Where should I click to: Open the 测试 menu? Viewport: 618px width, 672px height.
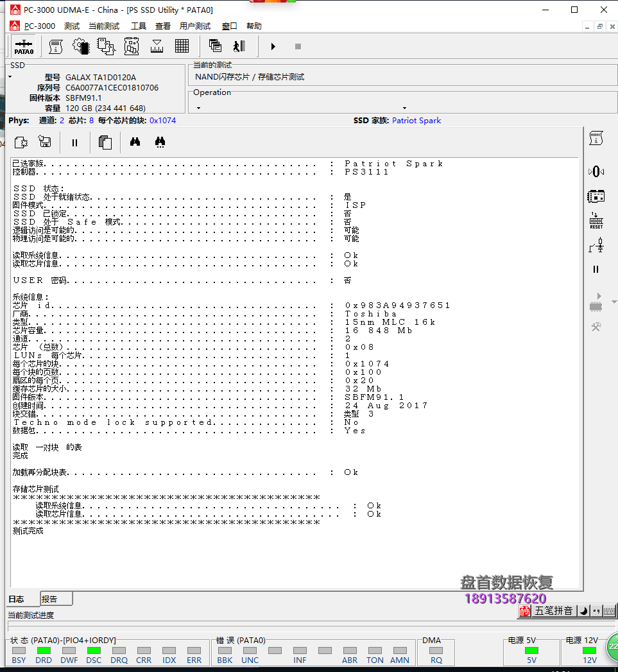(72, 26)
